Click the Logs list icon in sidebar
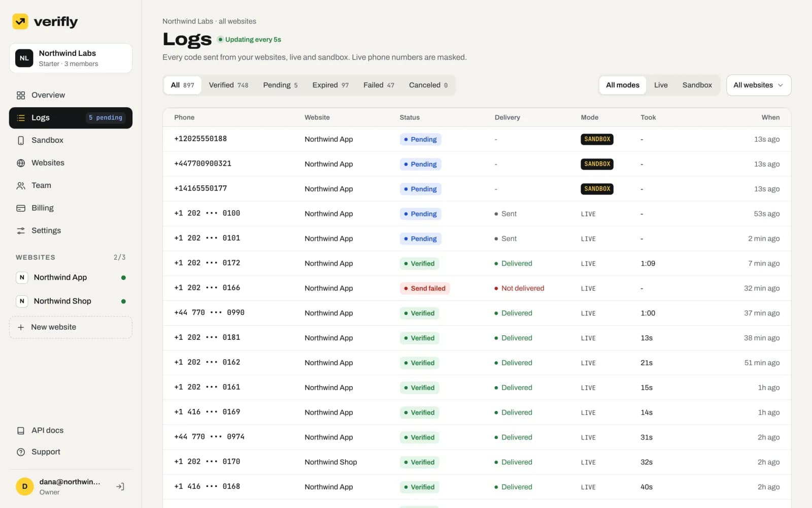812x508 pixels. tap(21, 118)
